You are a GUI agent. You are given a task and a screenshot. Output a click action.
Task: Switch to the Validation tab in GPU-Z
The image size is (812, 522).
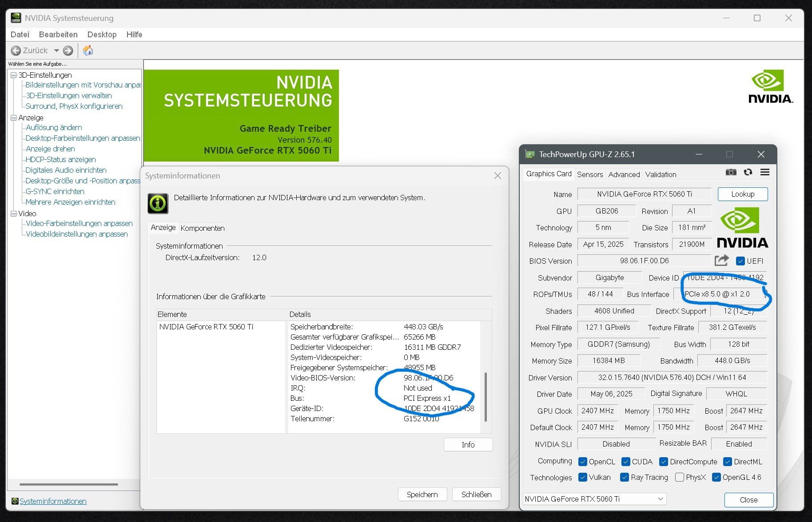tap(661, 174)
